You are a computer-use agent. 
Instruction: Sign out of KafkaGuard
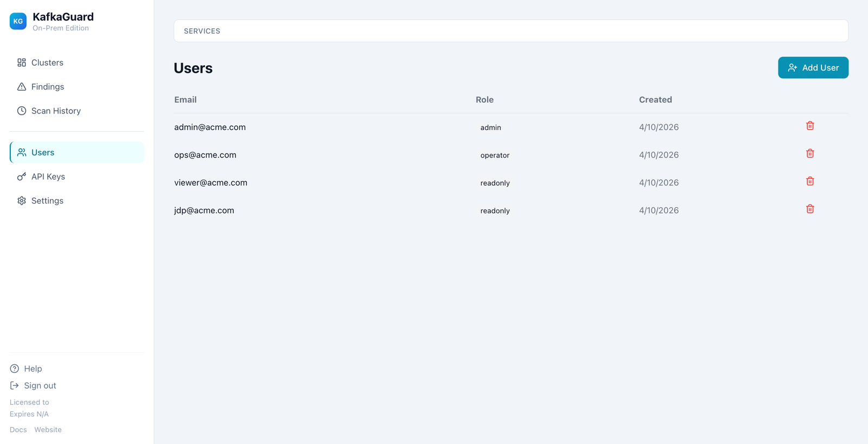40,385
